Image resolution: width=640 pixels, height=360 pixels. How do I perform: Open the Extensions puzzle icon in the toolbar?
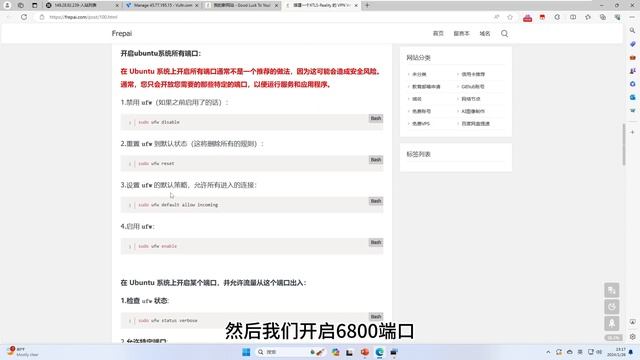557,17
